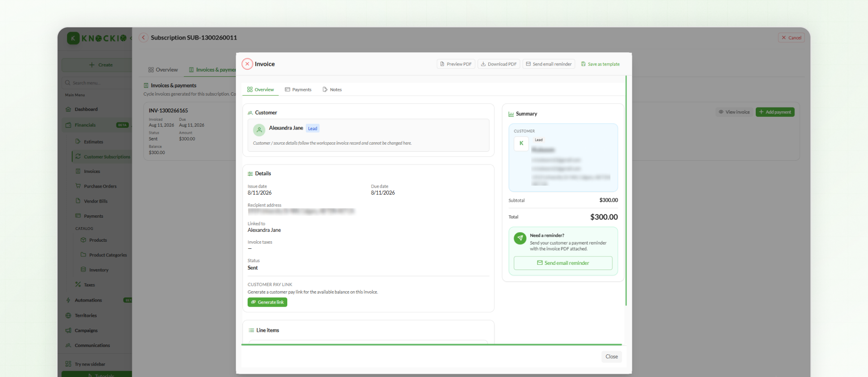Open Products in the Catalog section
This screenshot has height=377, width=868.
98,240
